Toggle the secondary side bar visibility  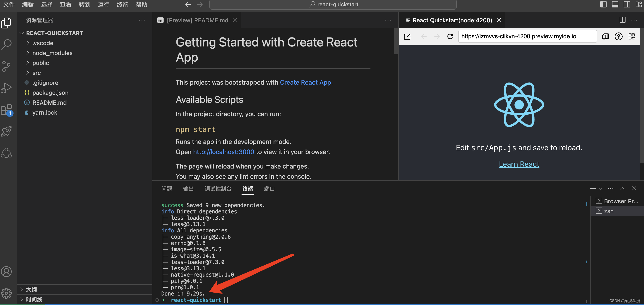tap(627, 4)
